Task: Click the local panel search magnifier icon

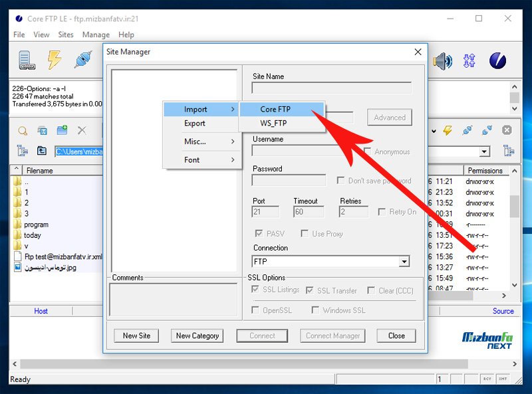Action: click(x=23, y=130)
